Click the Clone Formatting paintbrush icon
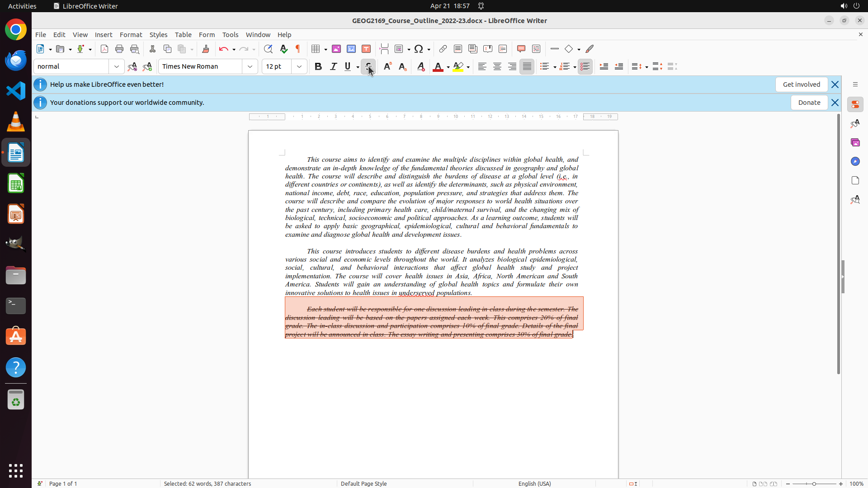This screenshot has width=868, height=488. (206, 49)
